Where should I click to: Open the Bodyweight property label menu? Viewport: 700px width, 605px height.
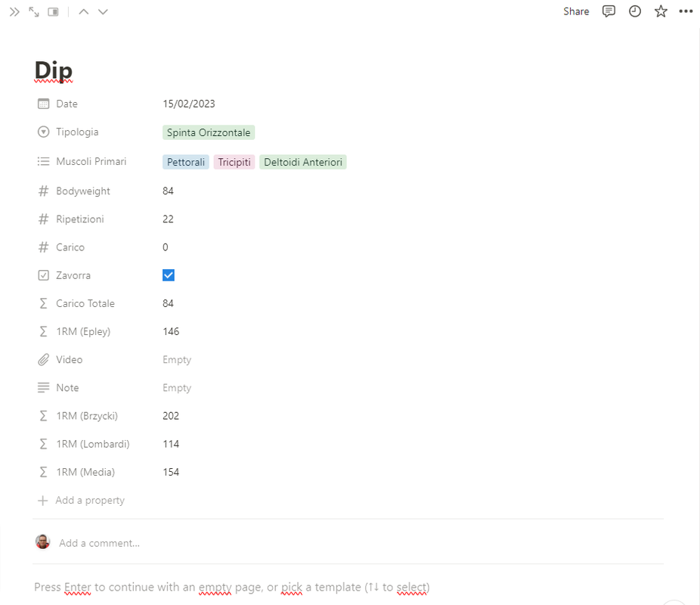pos(83,191)
